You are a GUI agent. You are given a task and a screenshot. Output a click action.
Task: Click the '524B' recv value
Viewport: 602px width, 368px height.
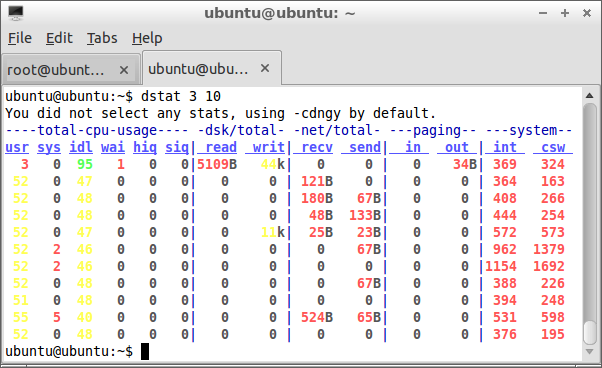pos(317,317)
